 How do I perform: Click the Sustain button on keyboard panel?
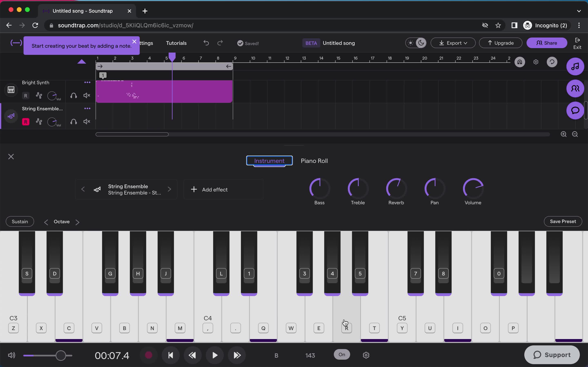coord(20,222)
